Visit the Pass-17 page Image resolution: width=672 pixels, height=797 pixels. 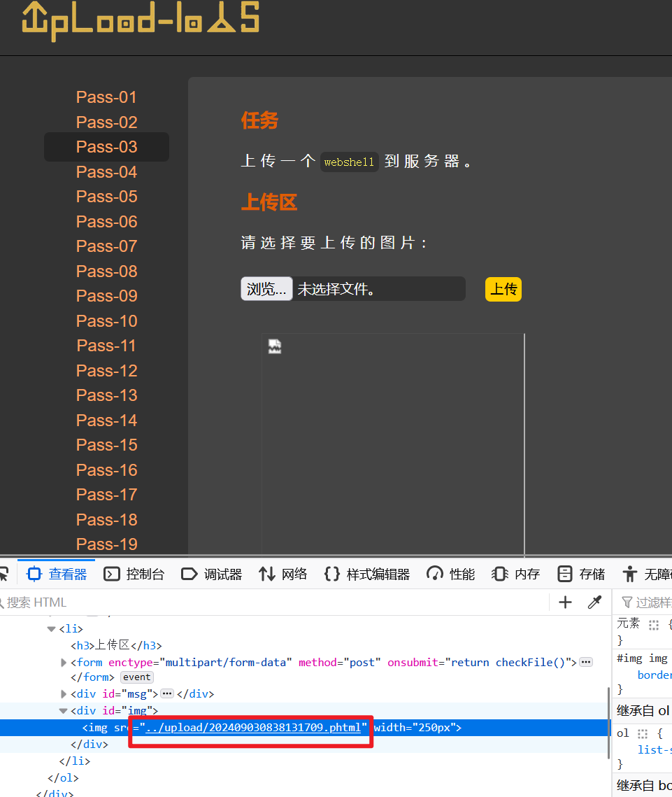(107, 495)
